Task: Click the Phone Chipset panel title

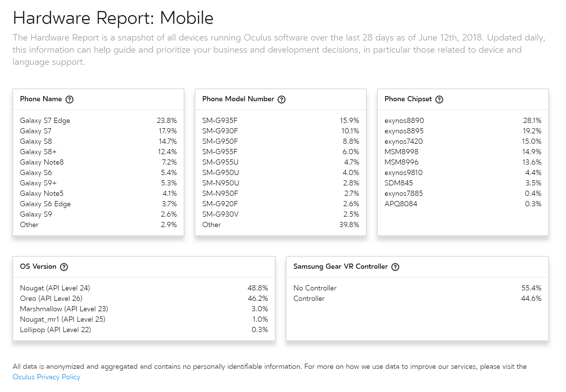Action: click(x=408, y=99)
